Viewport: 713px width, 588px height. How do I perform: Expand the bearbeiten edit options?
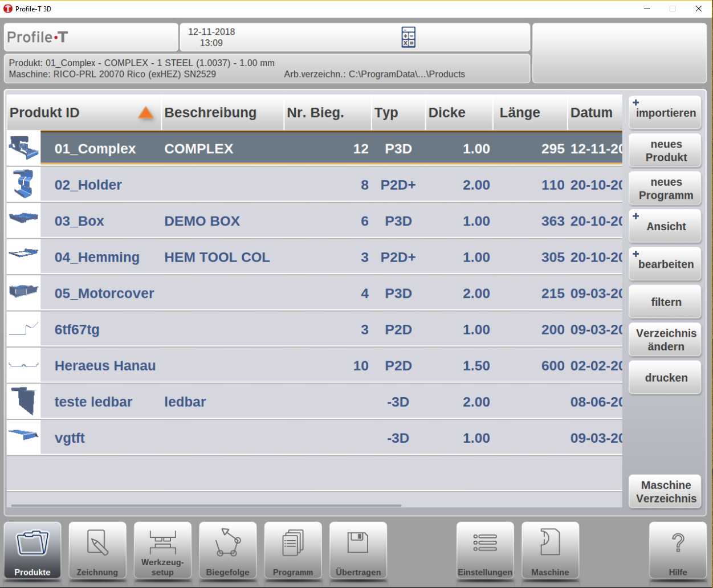click(665, 264)
